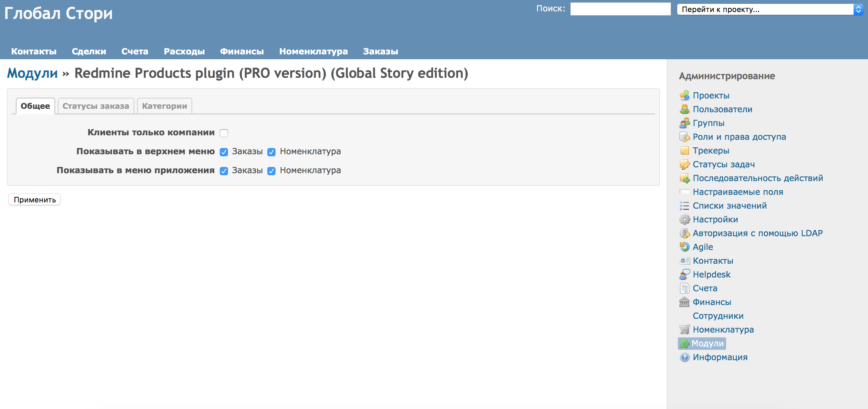Screen dimensions: 868x409
Task: Click the Счета document icon in sidebar
Action: [684, 288]
